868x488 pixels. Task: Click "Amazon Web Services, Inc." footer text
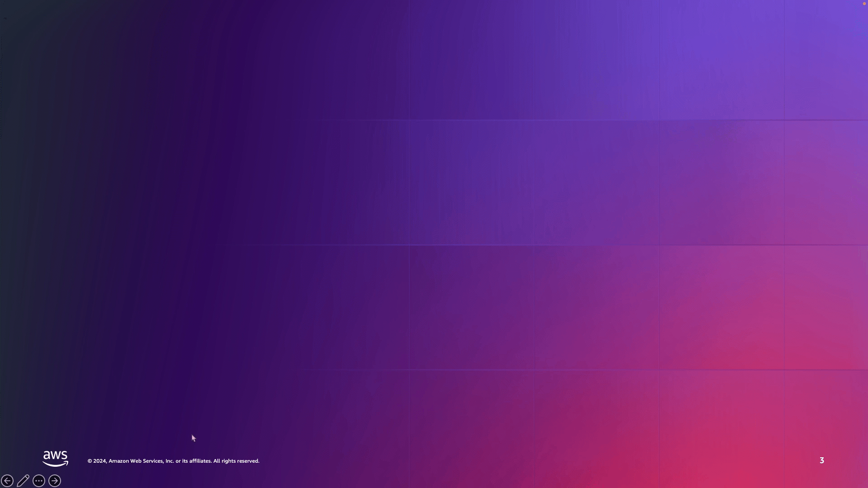pyautogui.click(x=141, y=461)
